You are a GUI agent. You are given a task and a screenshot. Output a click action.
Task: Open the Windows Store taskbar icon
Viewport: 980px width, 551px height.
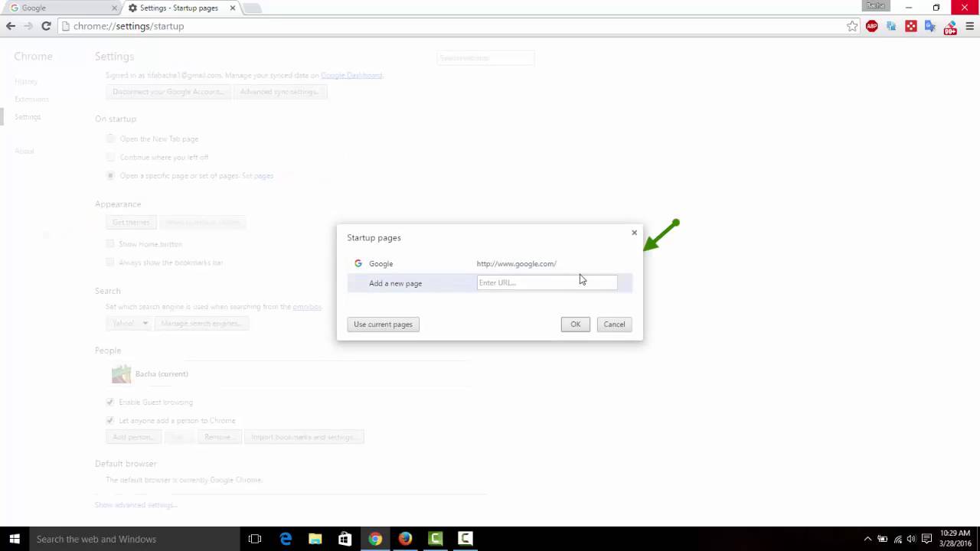345,539
